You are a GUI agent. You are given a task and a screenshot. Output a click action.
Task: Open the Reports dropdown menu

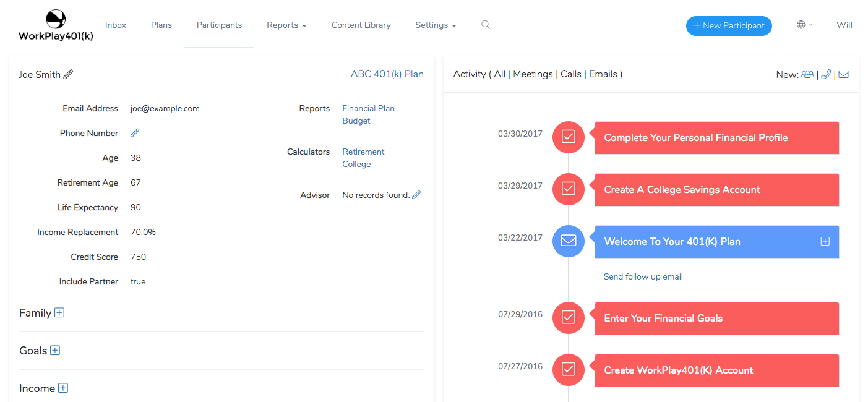(286, 25)
